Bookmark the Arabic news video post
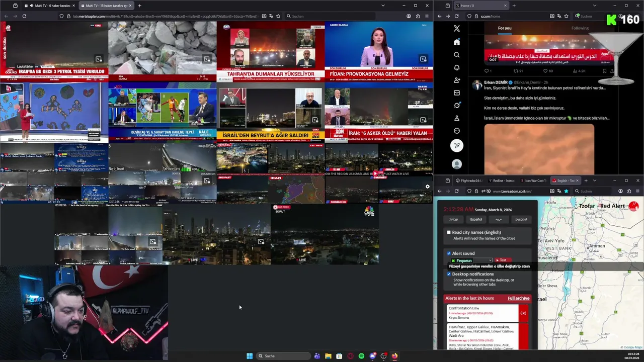644x362 pixels. 605,71
